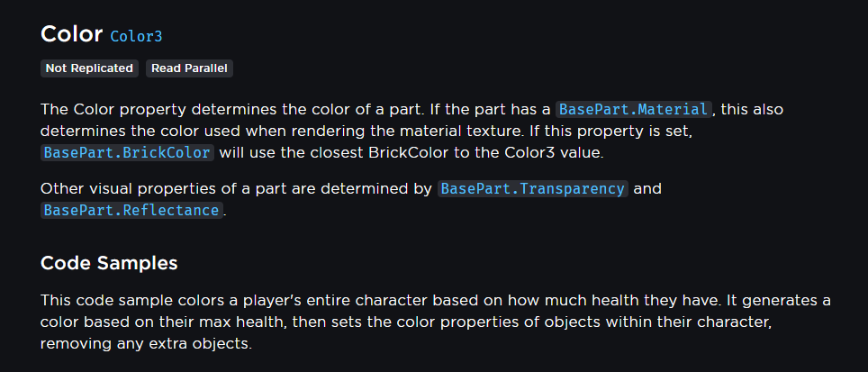Screen dimensions: 868x372
Task: Click the Not Replicated tag
Action: point(89,68)
